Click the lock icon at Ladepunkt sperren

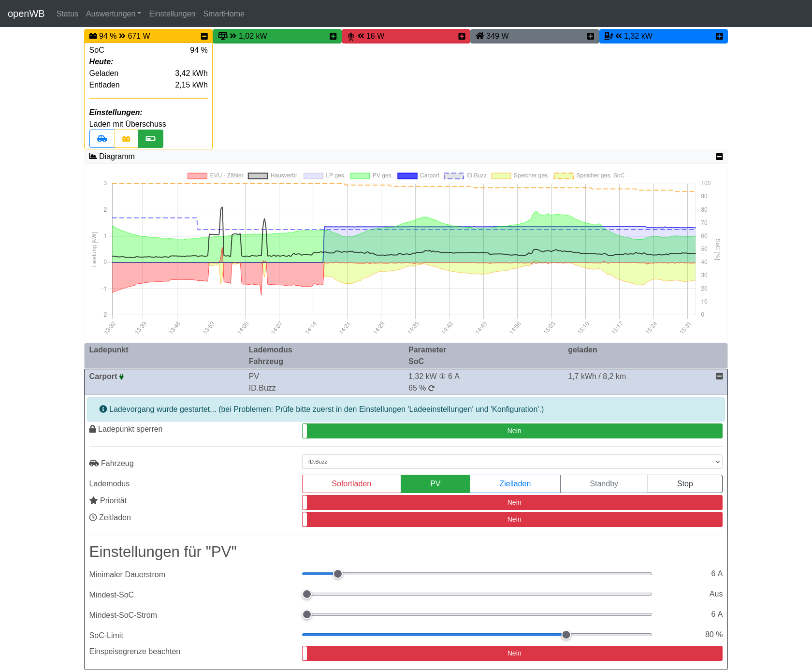point(93,429)
